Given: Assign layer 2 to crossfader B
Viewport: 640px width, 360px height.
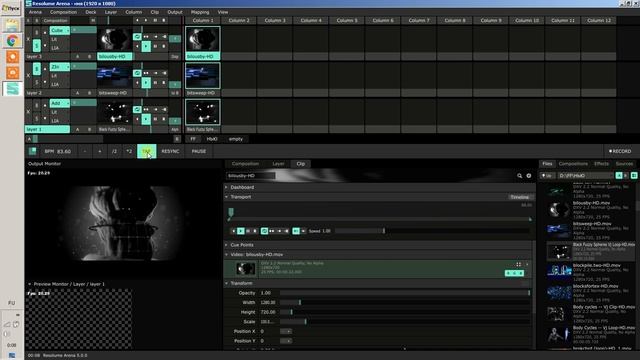Looking at the screenshot, I should tap(89, 93).
